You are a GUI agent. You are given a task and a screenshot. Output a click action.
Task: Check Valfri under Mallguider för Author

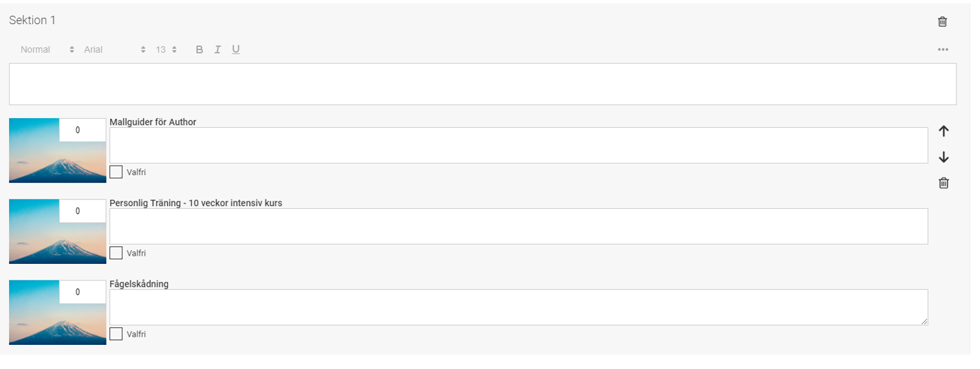(x=116, y=172)
